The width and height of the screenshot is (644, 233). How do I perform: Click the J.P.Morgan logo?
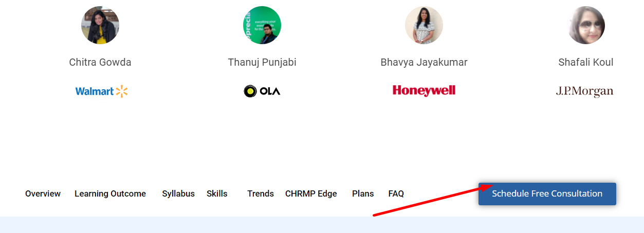585,91
